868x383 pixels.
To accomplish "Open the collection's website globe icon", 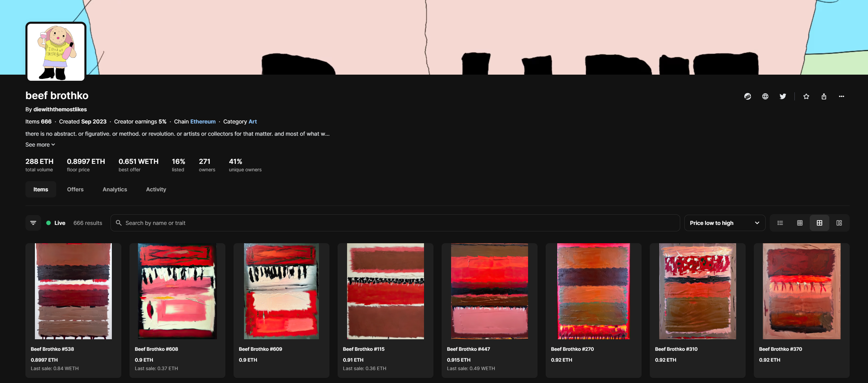I will (x=765, y=96).
